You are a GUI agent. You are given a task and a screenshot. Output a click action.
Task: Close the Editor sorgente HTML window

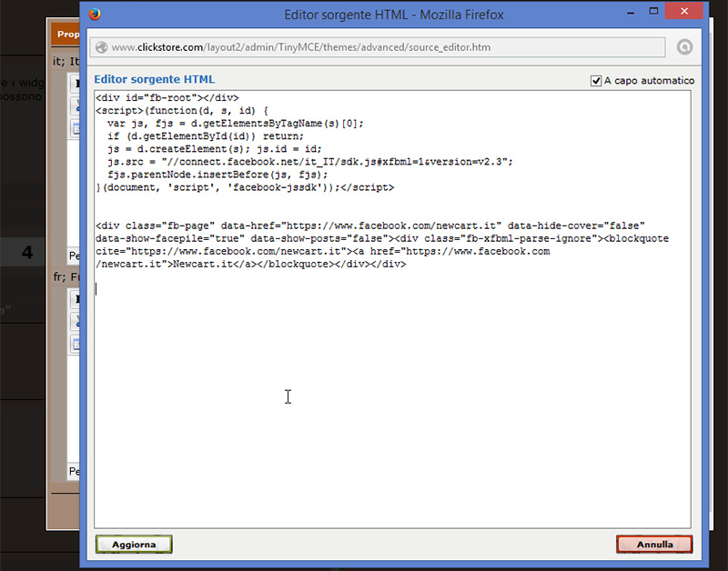[684, 11]
